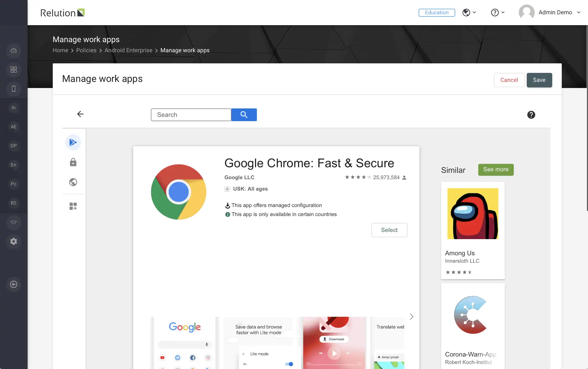Open the Corona-Warn-App card
This screenshot has height=369, width=588.
[x=473, y=326]
